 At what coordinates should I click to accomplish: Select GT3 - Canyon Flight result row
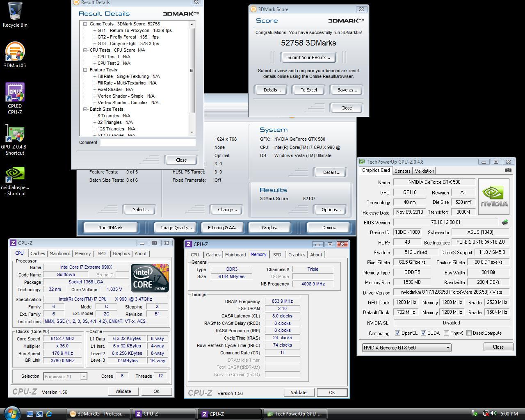click(128, 43)
